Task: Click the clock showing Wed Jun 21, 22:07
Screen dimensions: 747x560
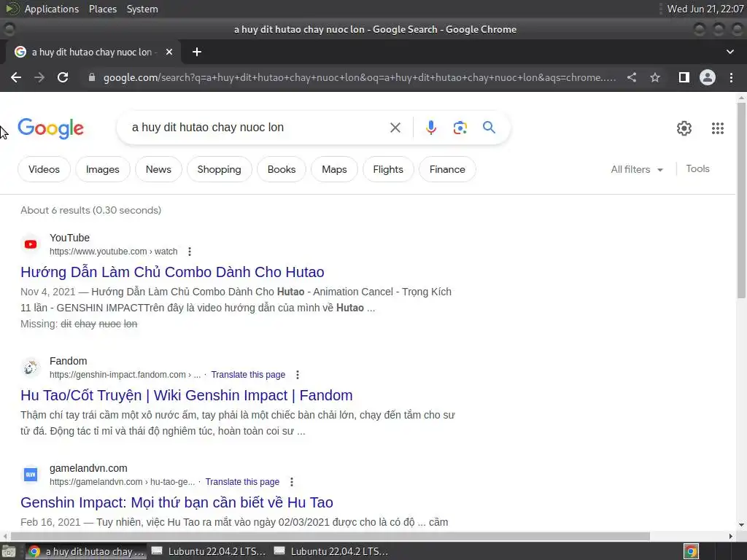Action: pos(705,9)
